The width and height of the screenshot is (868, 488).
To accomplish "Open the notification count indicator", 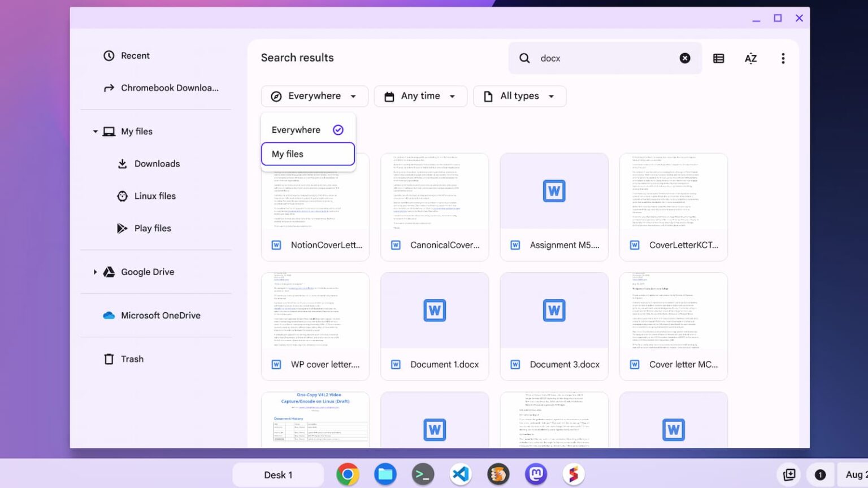I will [820, 475].
